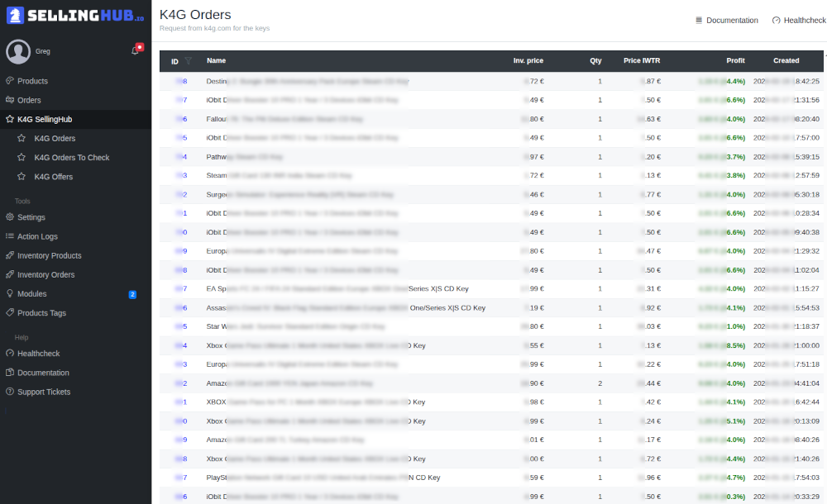This screenshot has width=827, height=504.
Task: Click the sidebar Healthcheck gauge icon
Action: pyautogui.click(x=10, y=354)
